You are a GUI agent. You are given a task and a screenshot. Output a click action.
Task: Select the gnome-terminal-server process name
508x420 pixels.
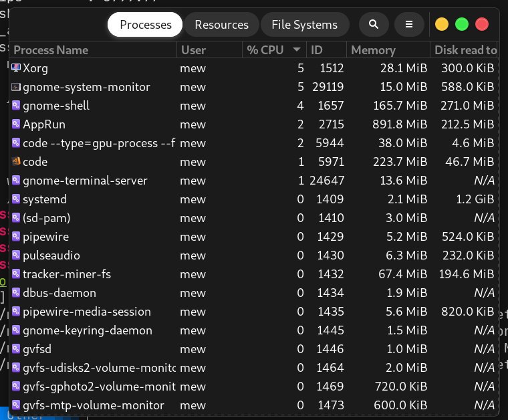point(85,181)
